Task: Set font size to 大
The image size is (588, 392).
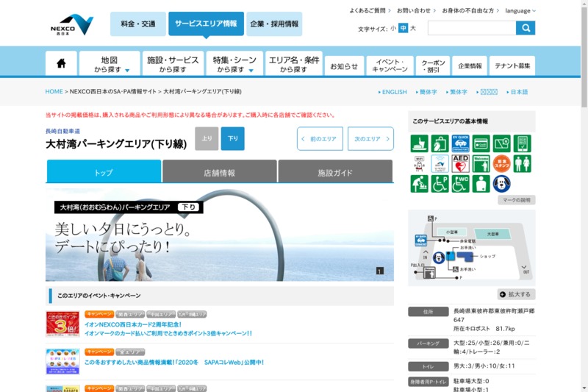Action: coord(413,29)
